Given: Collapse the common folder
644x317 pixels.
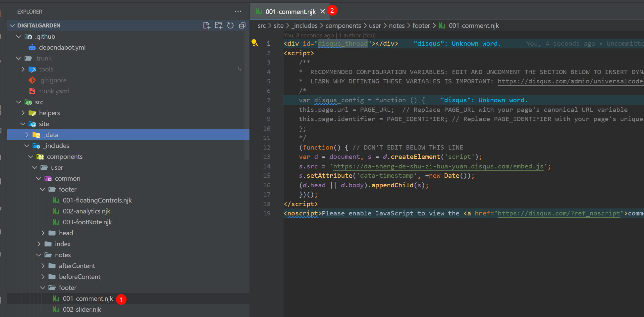Looking at the screenshot, I should coord(39,178).
